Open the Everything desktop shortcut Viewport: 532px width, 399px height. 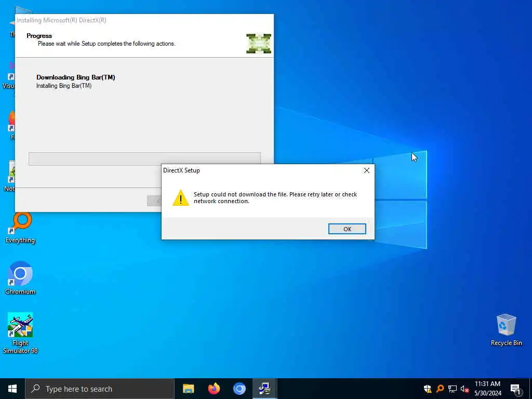(20, 228)
